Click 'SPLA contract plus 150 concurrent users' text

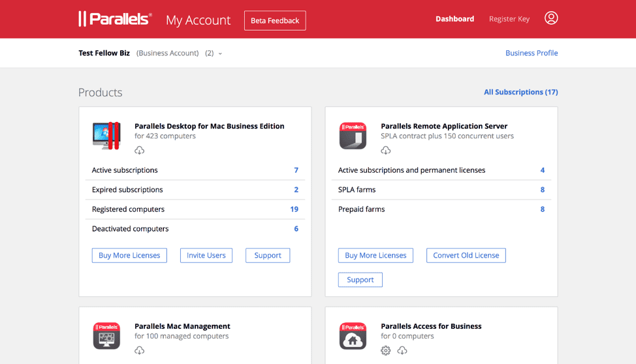click(447, 136)
